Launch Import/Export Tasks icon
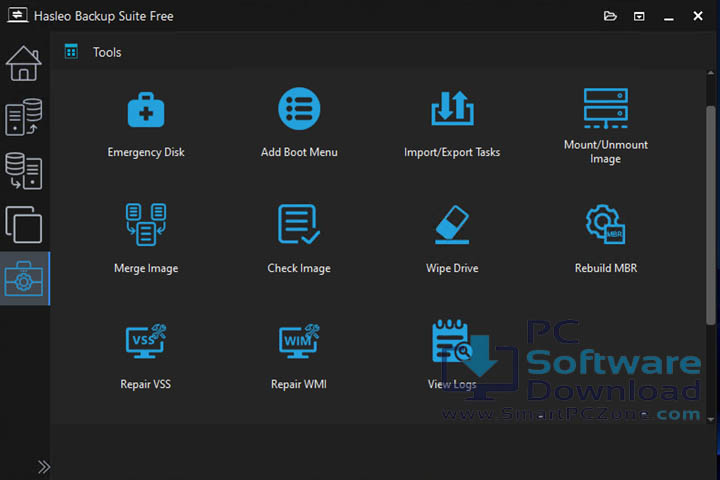720x480 pixels. click(452, 108)
